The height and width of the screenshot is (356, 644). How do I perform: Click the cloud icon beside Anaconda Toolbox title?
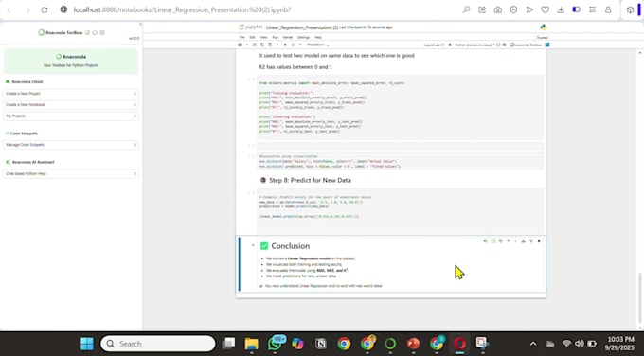coord(95,32)
